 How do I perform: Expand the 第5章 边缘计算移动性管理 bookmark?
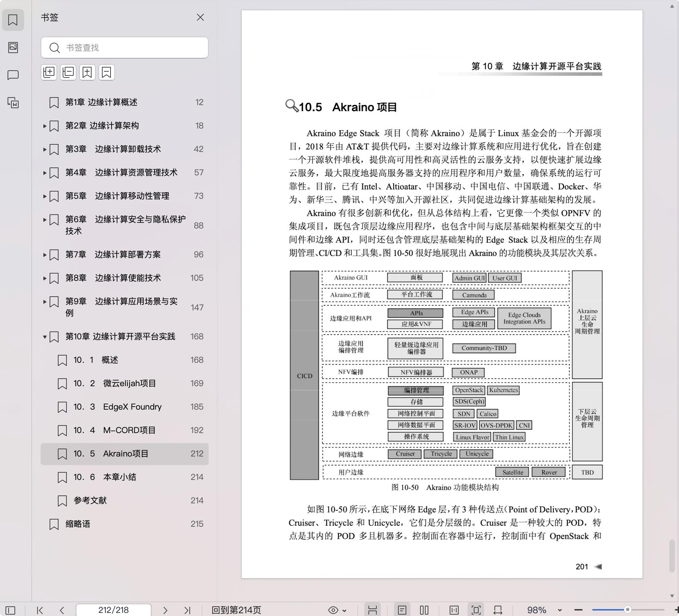[45, 196]
